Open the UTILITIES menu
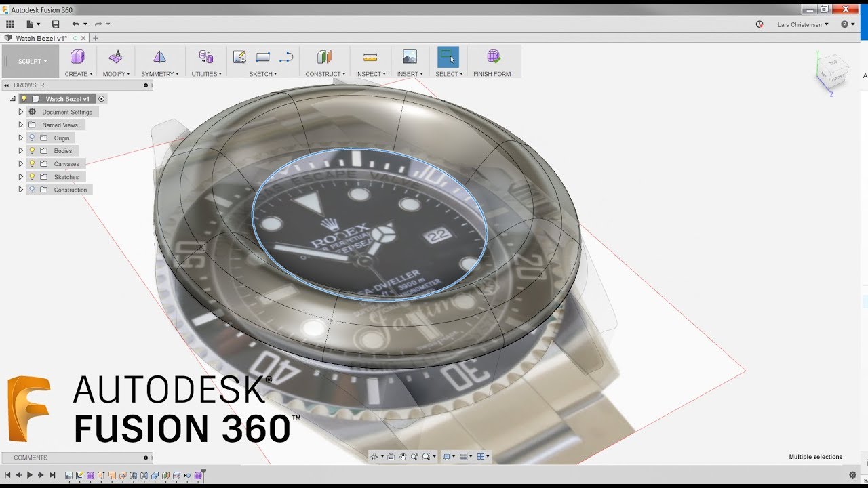The height and width of the screenshot is (488, 868). [x=206, y=74]
